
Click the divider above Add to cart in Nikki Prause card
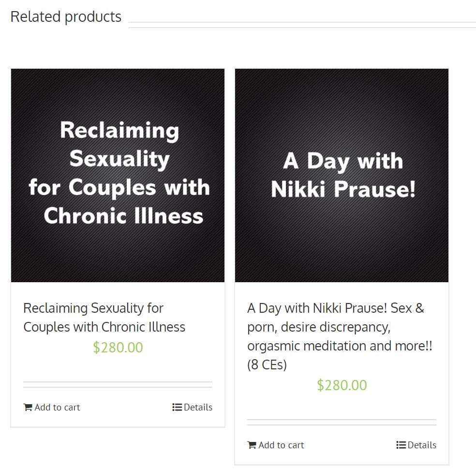(342, 423)
